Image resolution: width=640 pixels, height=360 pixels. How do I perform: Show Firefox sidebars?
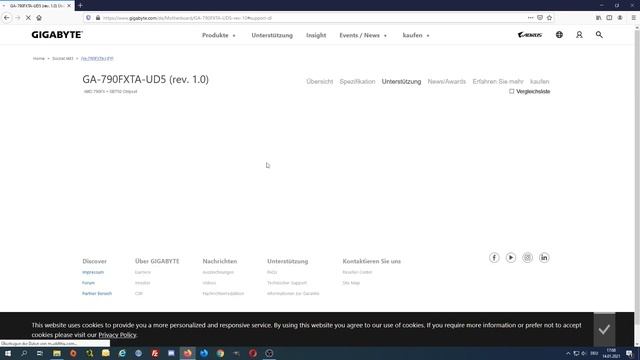click(609, 18)
